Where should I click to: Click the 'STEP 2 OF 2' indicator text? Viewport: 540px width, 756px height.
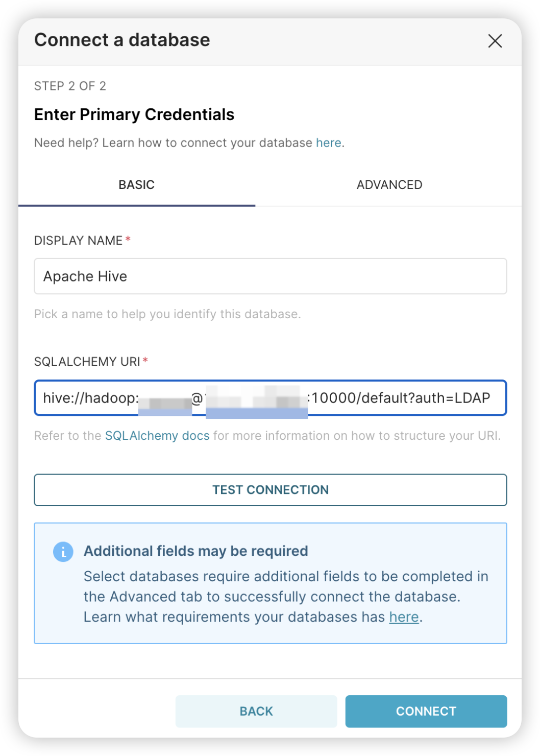point(70,86)
